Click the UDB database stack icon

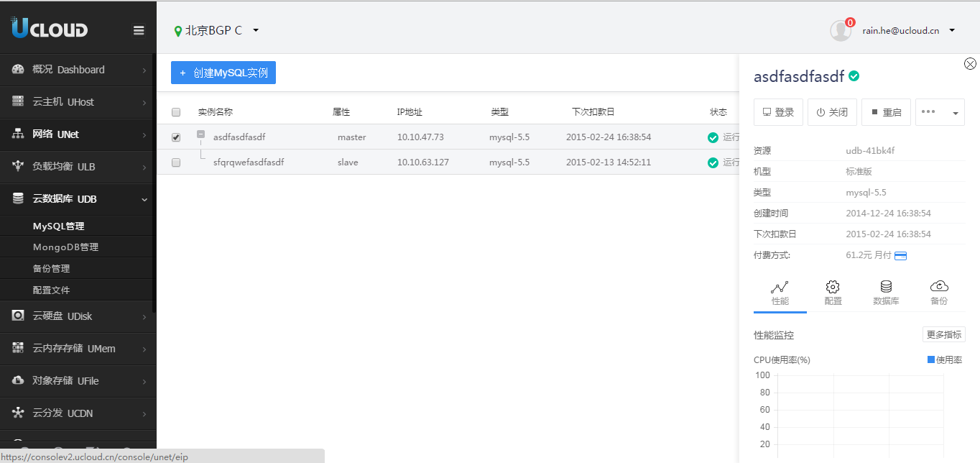pyautogui.click(x=18, y=198)
